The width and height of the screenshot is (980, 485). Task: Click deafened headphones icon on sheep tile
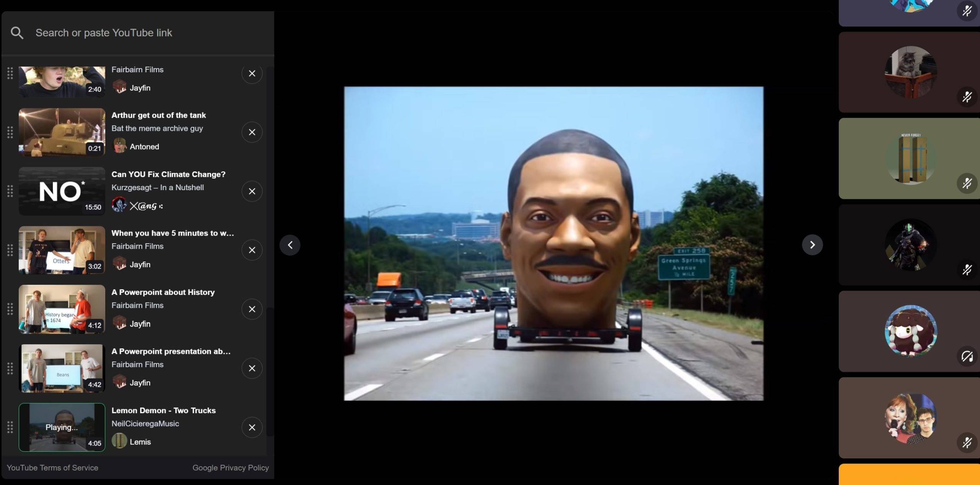[x=967, y=356]
